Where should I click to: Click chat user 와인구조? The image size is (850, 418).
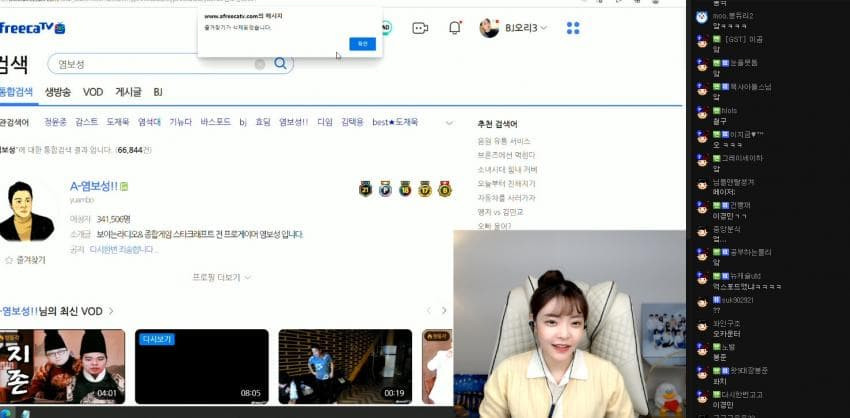pyautogui.click(x=726, y=323)
